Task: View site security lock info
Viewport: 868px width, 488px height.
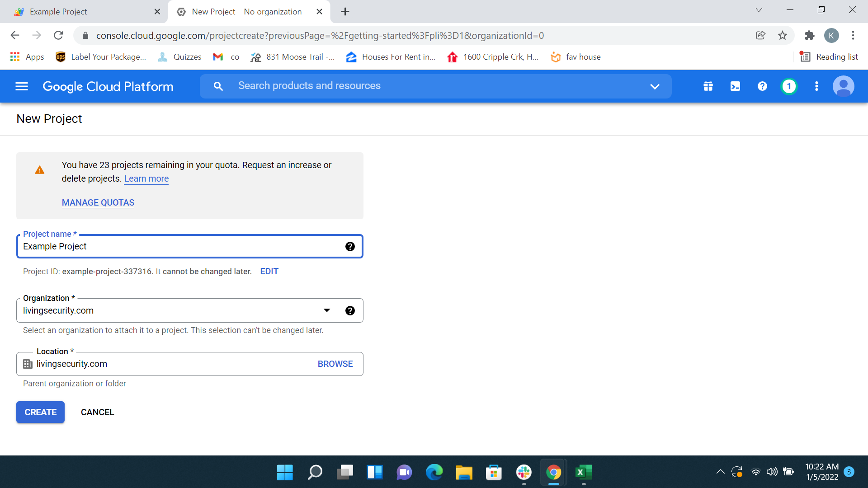Action: click(85, 35)
